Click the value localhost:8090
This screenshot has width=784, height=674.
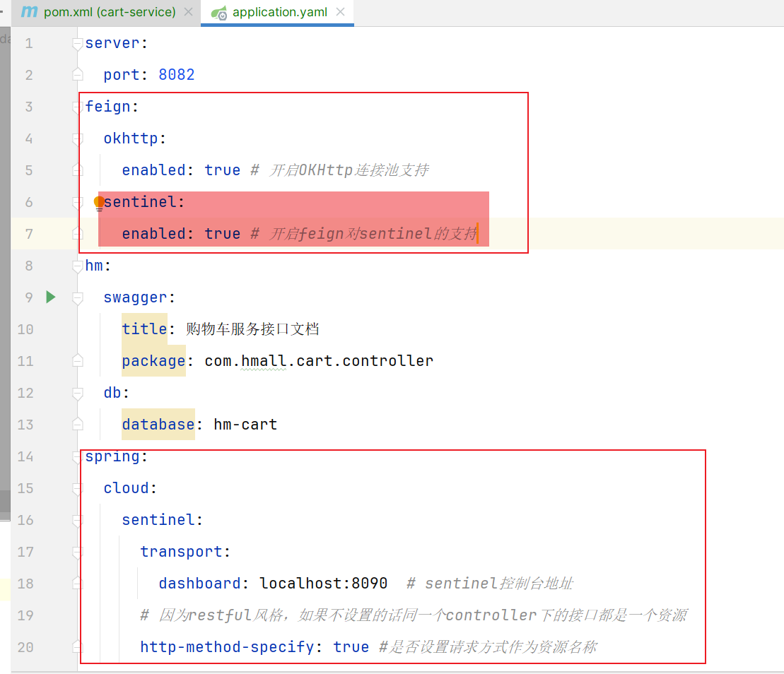pos(324,584)
